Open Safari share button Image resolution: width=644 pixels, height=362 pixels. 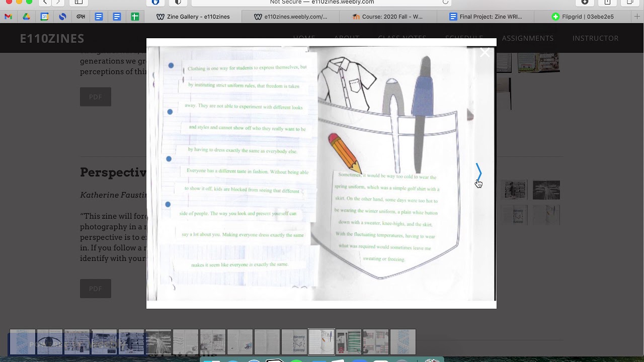click(607, 3)
